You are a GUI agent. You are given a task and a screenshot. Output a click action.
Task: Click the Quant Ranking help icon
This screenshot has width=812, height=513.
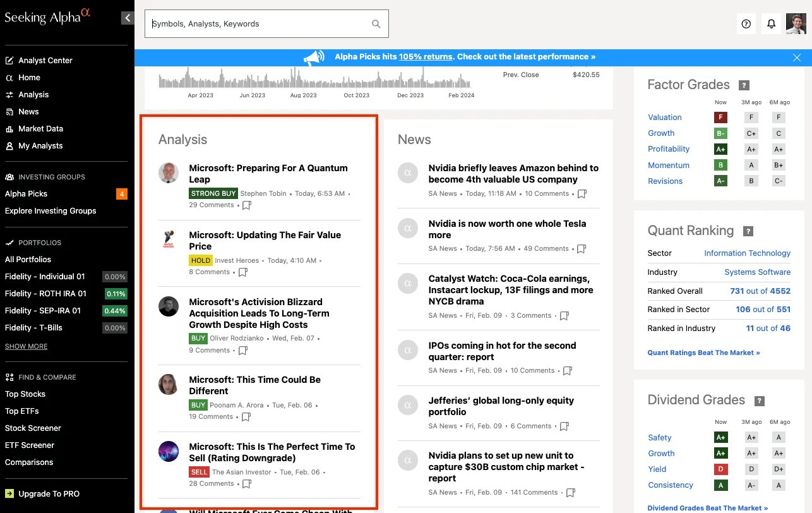[x=748, y=231]
